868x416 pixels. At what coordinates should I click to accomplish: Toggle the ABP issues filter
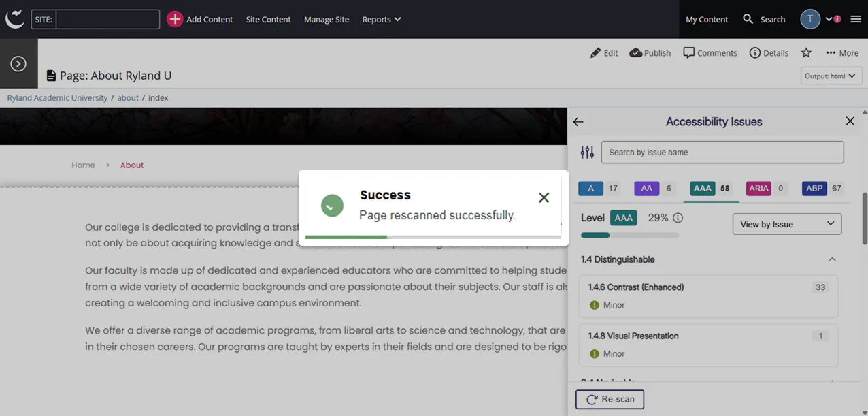[x=814, y=188]
